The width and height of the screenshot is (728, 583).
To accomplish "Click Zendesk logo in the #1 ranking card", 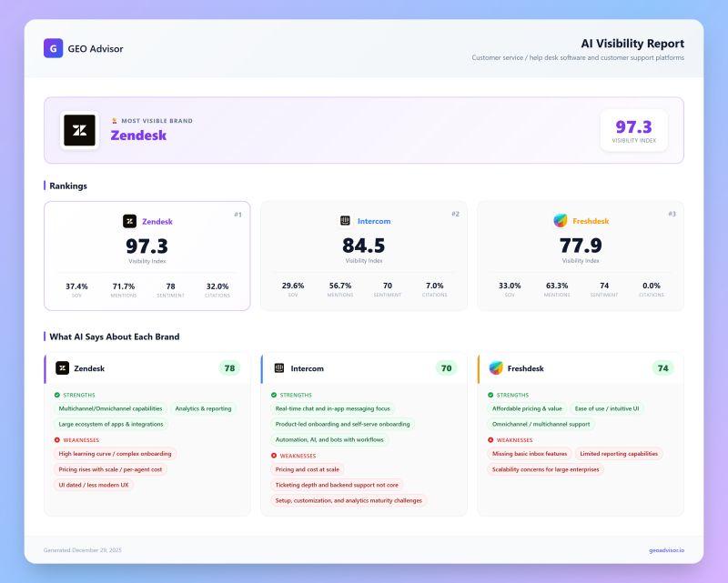I will click(x=129, y=221).
